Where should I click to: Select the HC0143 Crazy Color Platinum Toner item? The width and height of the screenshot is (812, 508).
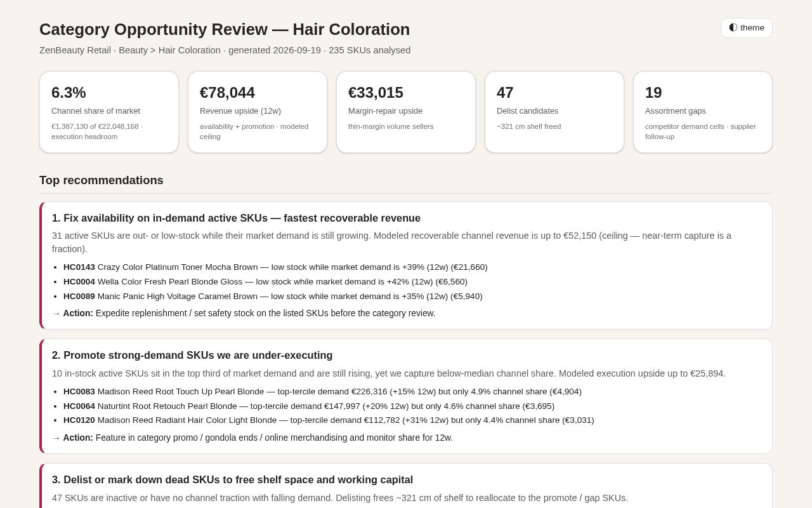(x=275, y=267)
